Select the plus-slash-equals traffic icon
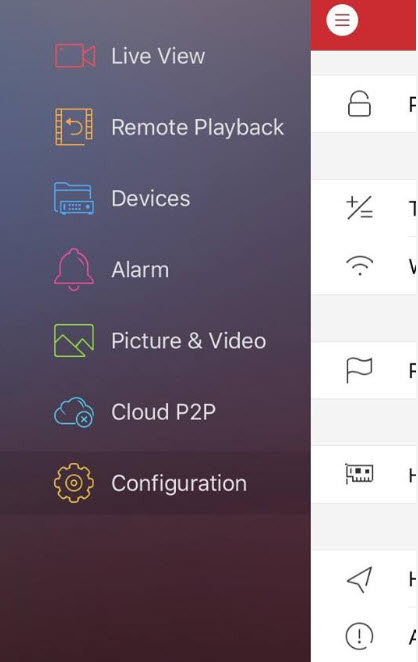Image resolution: width=418 pixels, height=662 pixels. coord(359,207)
